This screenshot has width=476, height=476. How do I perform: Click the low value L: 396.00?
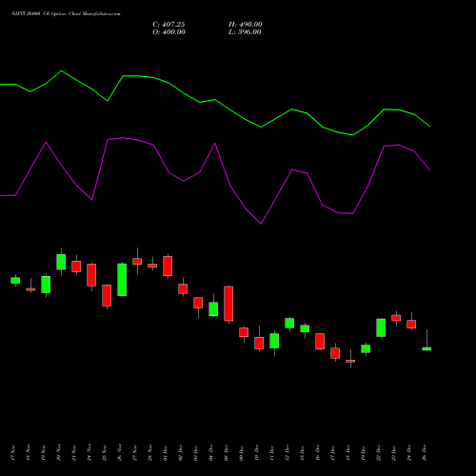coord(245,32)
